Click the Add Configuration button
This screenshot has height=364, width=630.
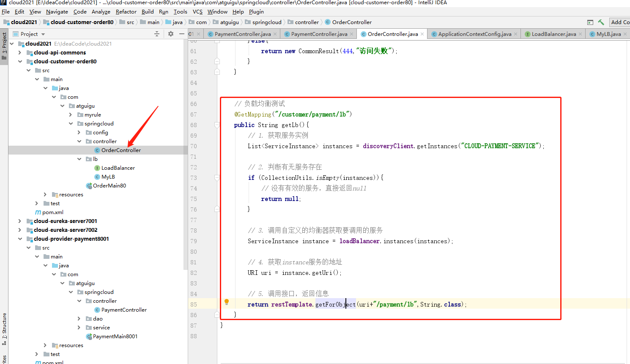[x=620, y=22]
